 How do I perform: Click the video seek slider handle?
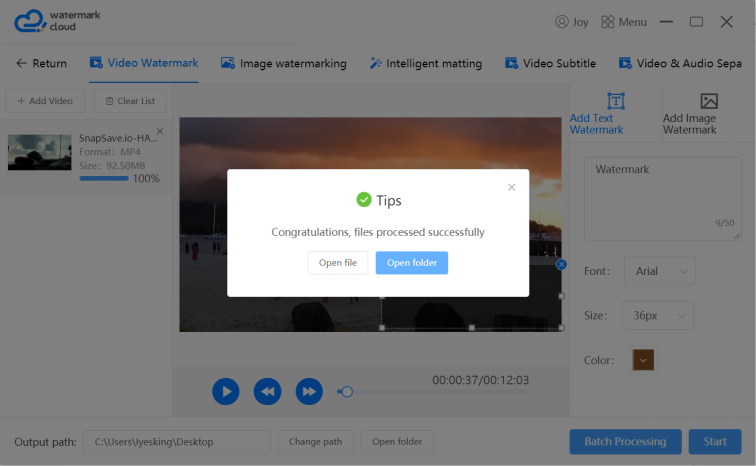pyautogui.click(x=347, y=392)
